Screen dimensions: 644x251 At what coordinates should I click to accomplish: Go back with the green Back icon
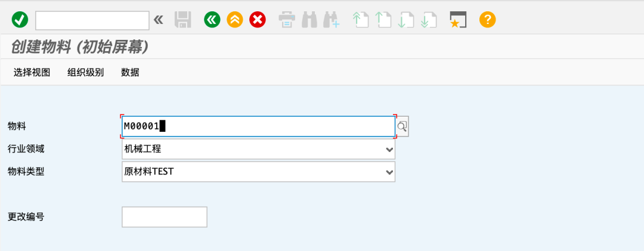click(x=212, y=20)
